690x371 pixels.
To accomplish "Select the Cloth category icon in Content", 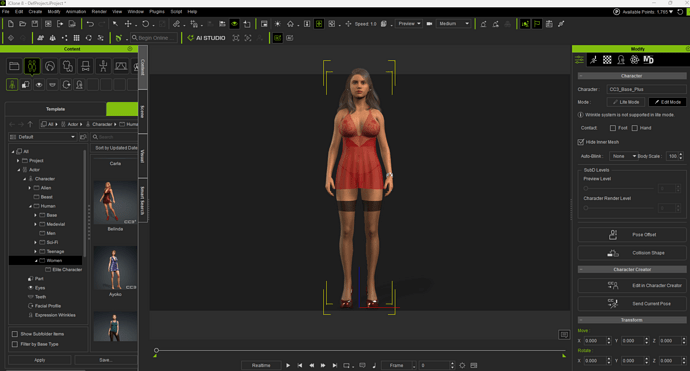I will pos(67,66).
